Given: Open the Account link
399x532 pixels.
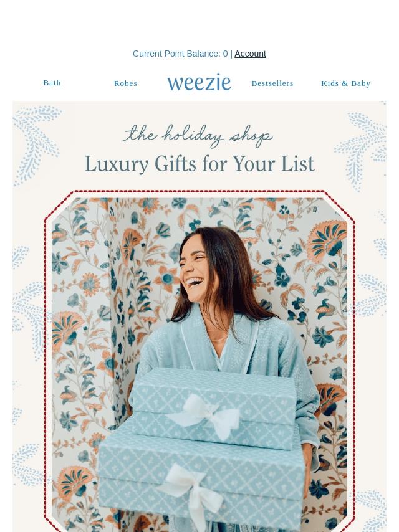Looking at the screenshot, I should (250, 54).
